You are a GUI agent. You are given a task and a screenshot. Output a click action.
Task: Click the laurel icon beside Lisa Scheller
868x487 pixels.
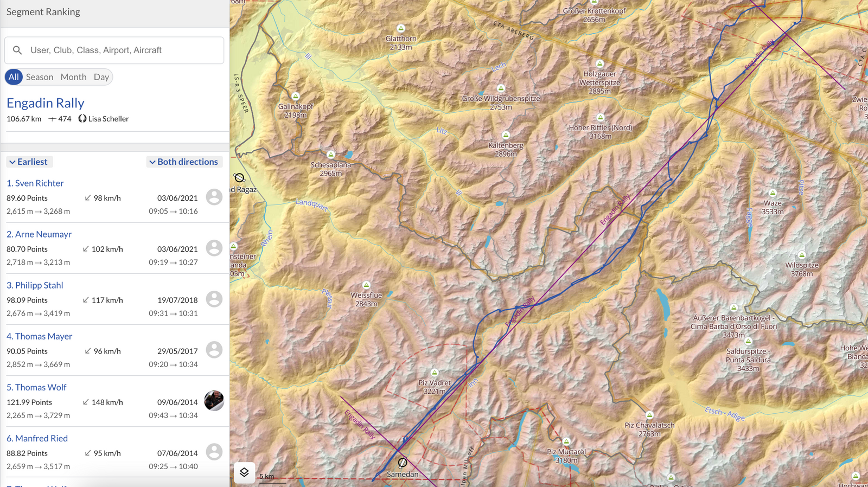[82, 118]
